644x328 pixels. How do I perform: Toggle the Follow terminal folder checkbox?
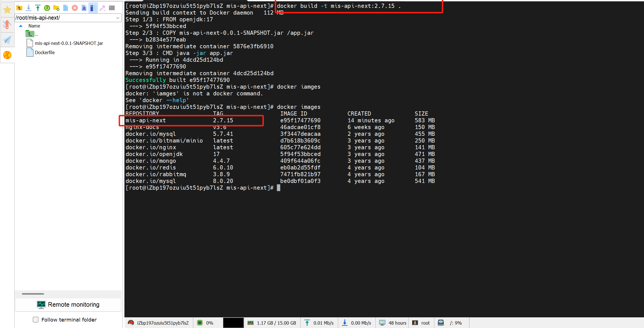point(36,320)
